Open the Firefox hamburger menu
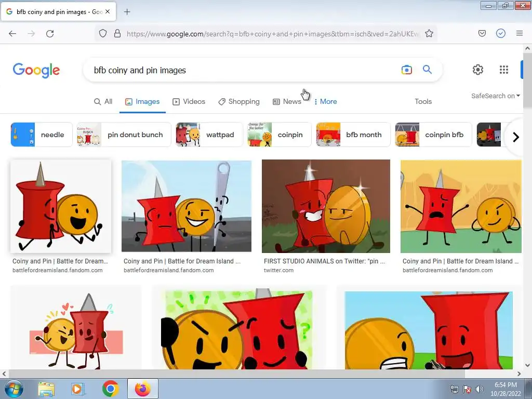 point(520,33)
